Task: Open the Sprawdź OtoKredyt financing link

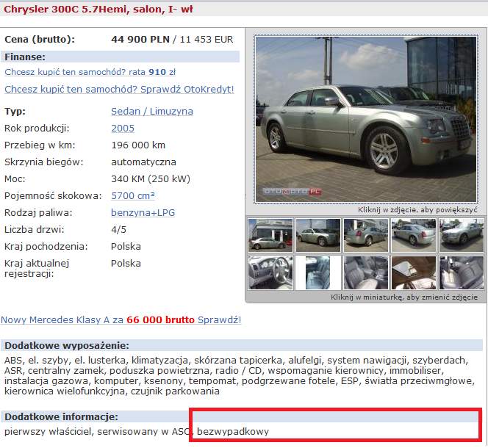Action: pyautogui.click(x=119, y=90)
